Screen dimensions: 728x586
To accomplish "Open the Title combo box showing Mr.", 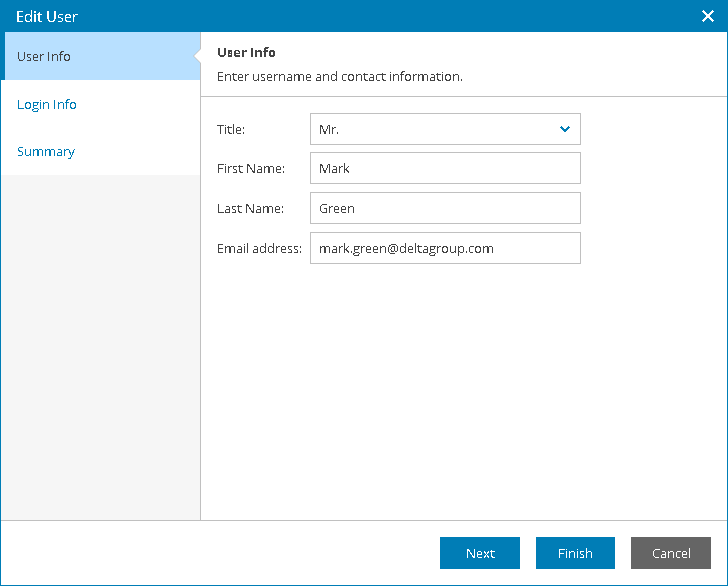I will 445,129.
